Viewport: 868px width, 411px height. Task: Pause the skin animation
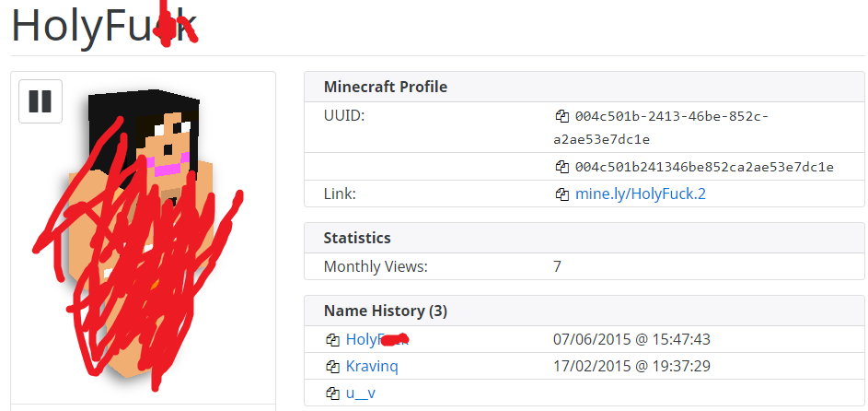tap(41, 101)
